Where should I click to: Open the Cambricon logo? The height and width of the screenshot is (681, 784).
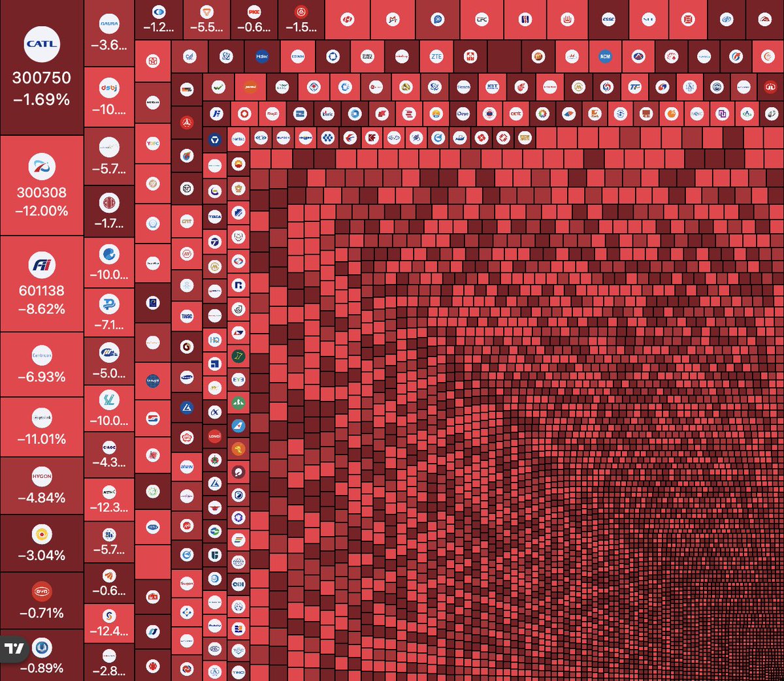coord(42,356)
